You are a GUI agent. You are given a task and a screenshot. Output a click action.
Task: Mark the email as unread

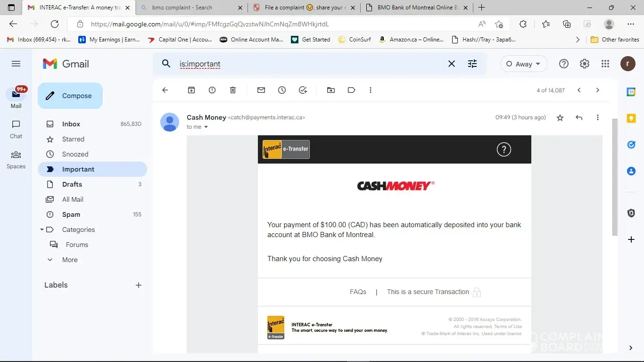click(261, 90)
